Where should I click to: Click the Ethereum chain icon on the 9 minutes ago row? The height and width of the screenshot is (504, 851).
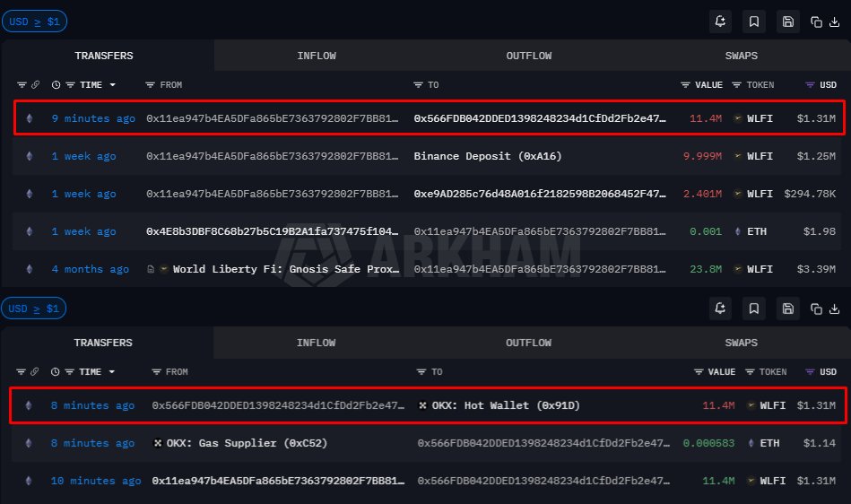pos(30,118)
